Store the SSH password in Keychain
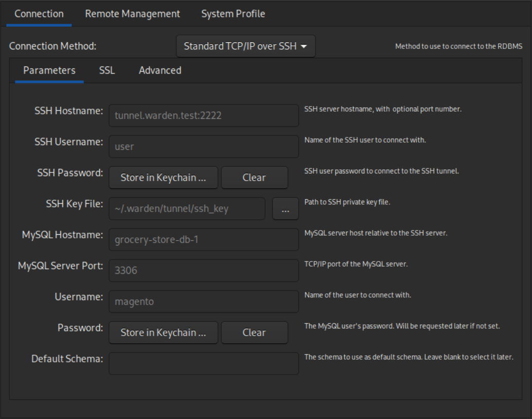This screenshot has width=532, height=419. pos(163,178)
